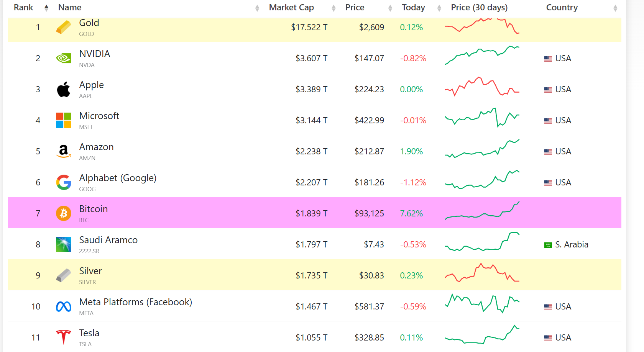Click Gold 30-day price chart
This screenshot has width=644, height=352.
[482, 26]
